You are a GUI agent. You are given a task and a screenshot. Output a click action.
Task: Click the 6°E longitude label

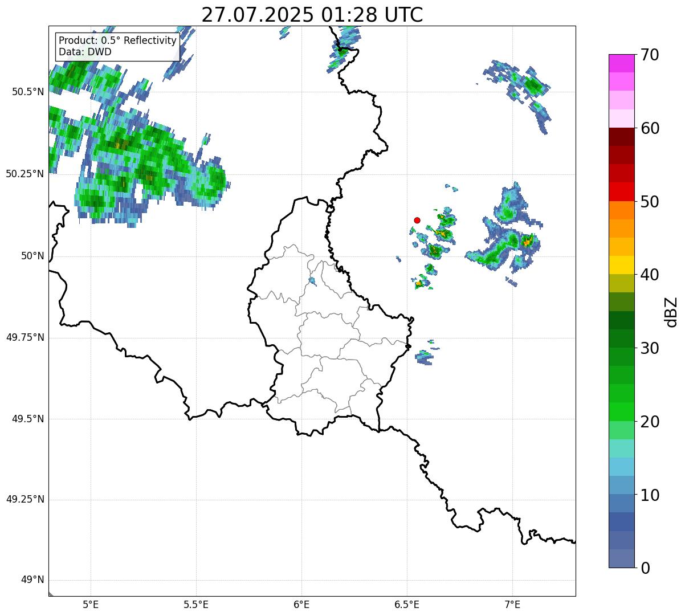pyautogui.click(x=301, y=604)
